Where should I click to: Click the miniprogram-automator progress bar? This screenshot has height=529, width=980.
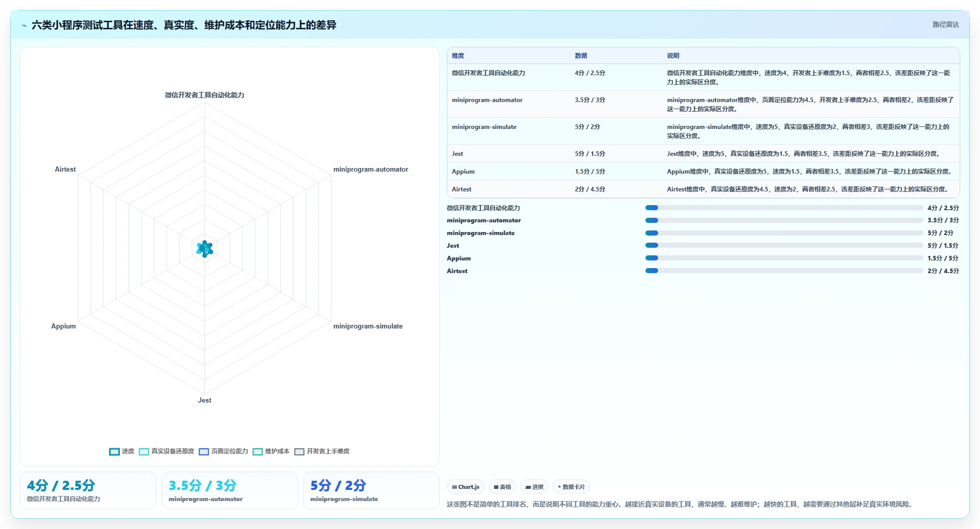(784, 220)
